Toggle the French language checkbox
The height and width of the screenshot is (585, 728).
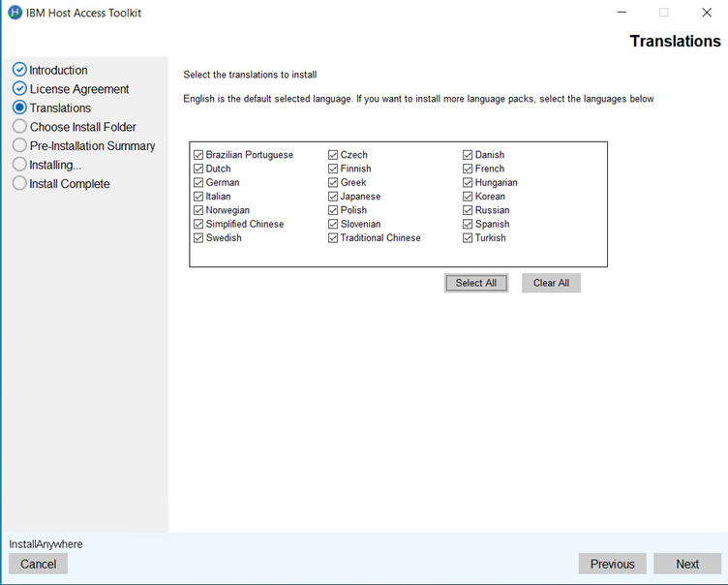pos(468,169)
